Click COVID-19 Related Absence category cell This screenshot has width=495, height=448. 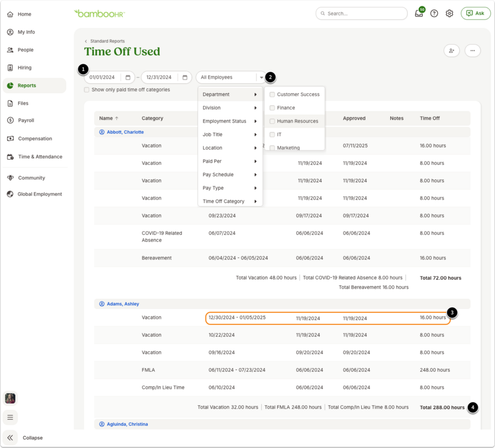pos(162,237)
